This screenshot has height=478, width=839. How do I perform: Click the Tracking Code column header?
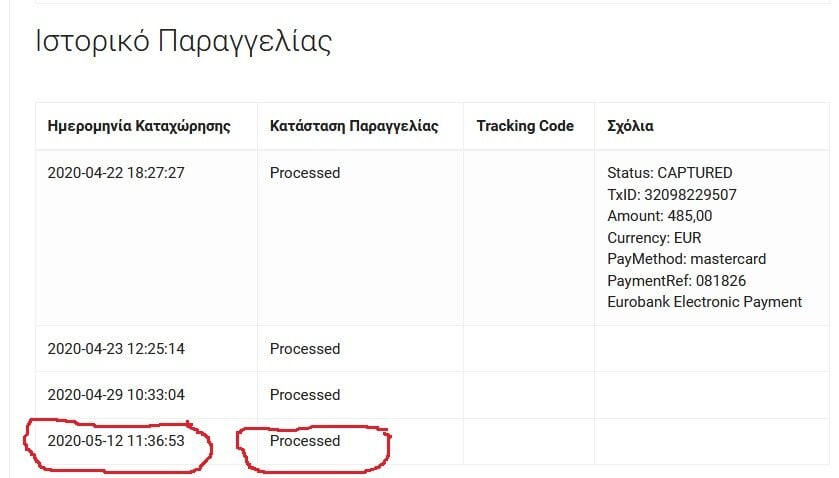click(x=525, y=126)
